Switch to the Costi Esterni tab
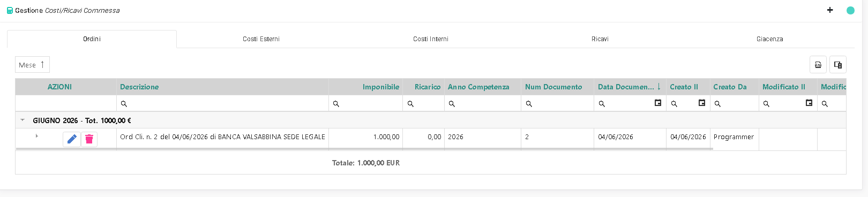Image resolution: width=868 pixels, height=197 pixels. pyautogui.click(x=261, y=39)
